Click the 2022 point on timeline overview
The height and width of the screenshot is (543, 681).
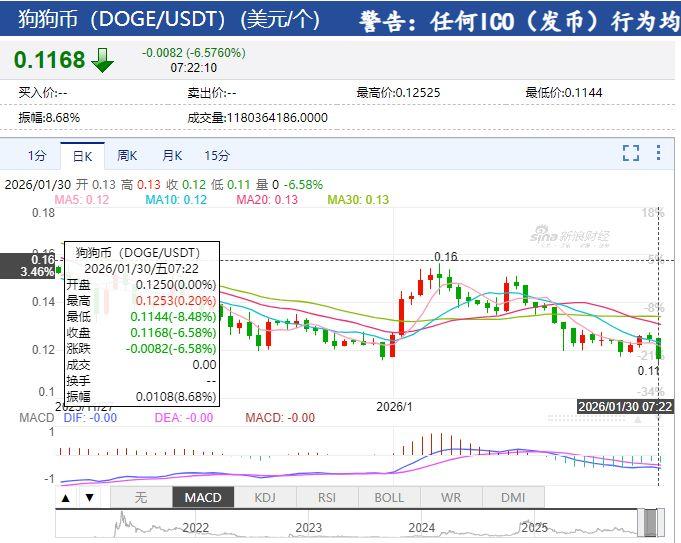coord(195,528)
